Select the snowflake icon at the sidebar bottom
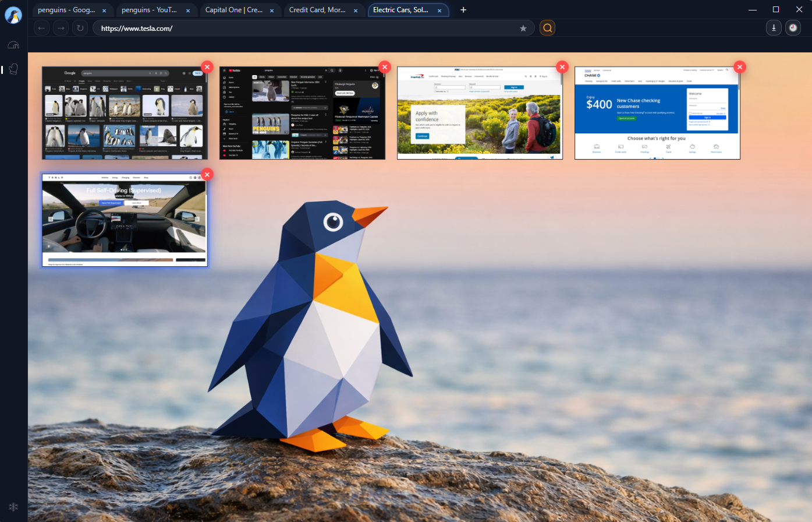The height and width of the screenshot is (522, 812). click(13, 506)
